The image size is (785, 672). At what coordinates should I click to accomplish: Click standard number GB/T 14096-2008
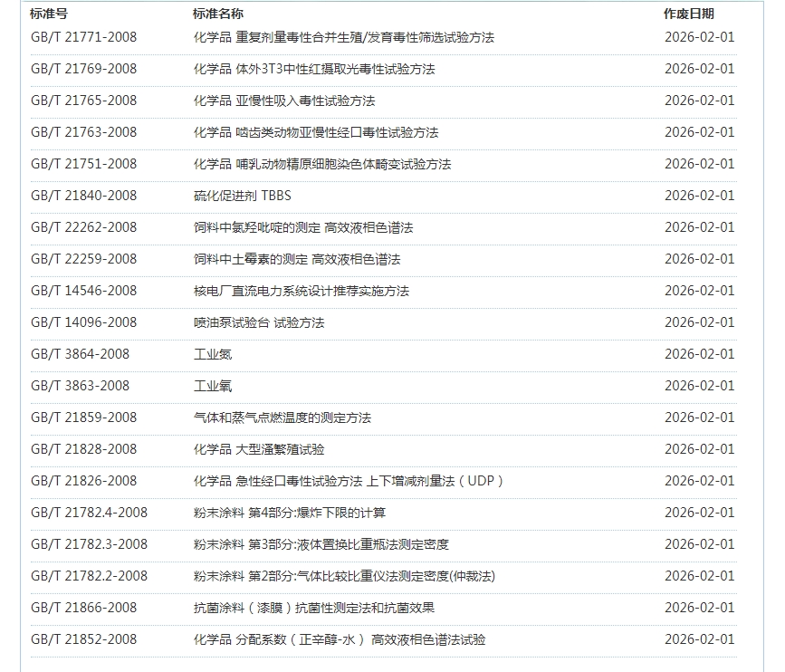click(83, 322)
